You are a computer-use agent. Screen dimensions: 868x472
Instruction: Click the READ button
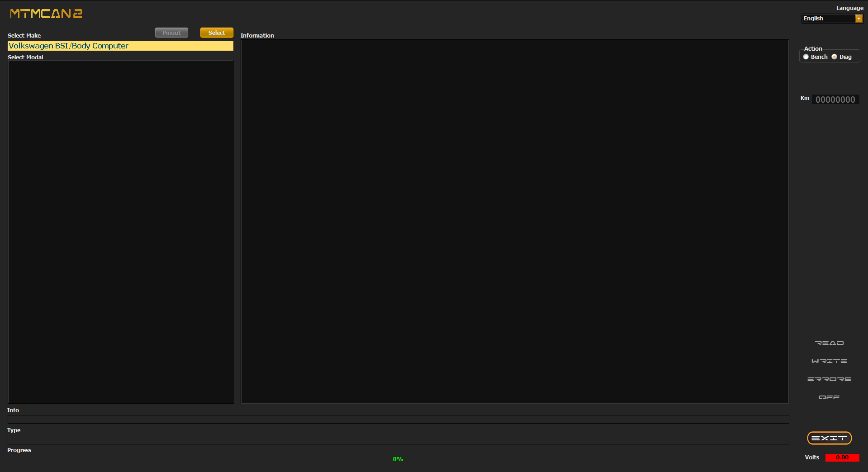click(829, 343)
